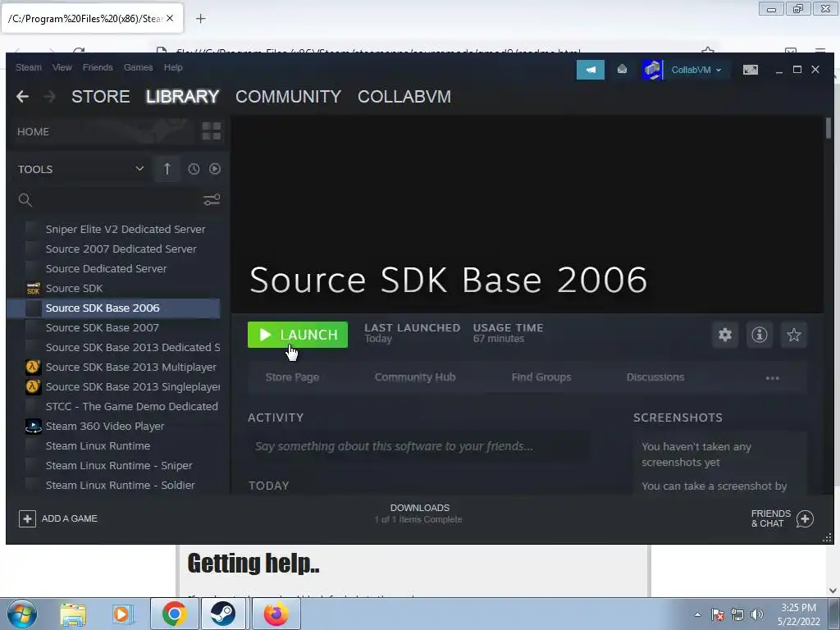The height and width of the screenshot is (630, 840).
Task: Go to the COMMUNITY tab
Action: (x=288, y=97)
